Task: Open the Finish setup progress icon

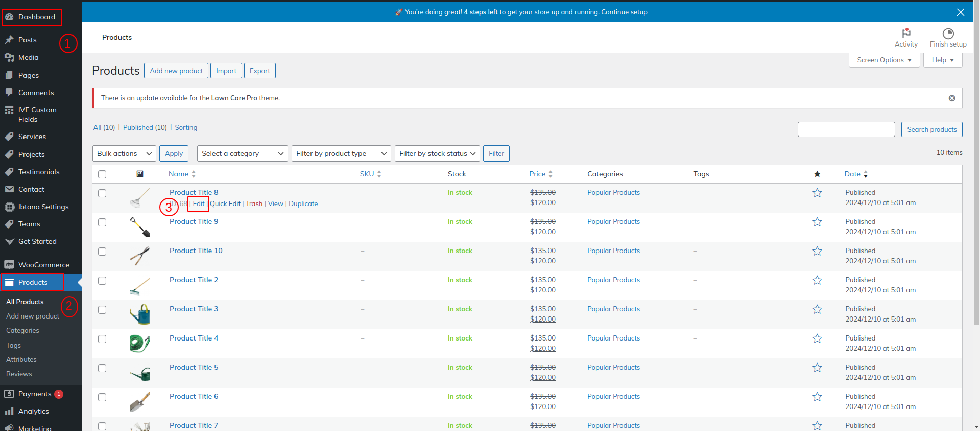Action: [948, 34]
